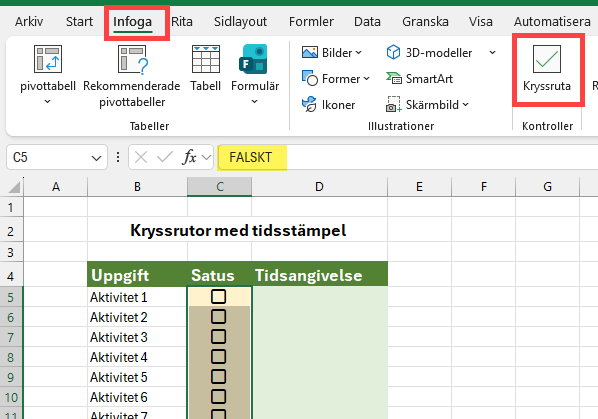Screen dimensions: 598x419
Task: Select the Infoga tab
Action: click(x=132, y=22)
